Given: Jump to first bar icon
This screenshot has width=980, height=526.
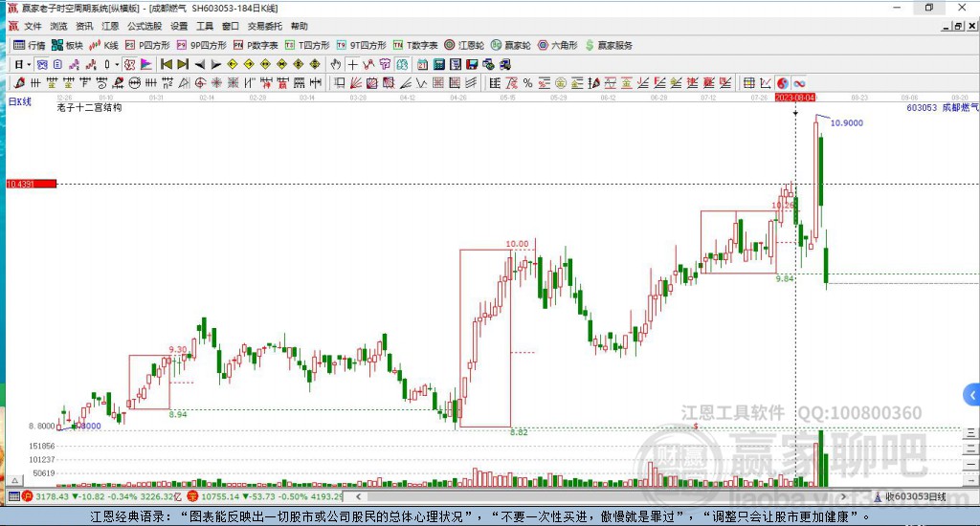Looking at the screenshot, I should coord(167,64).
